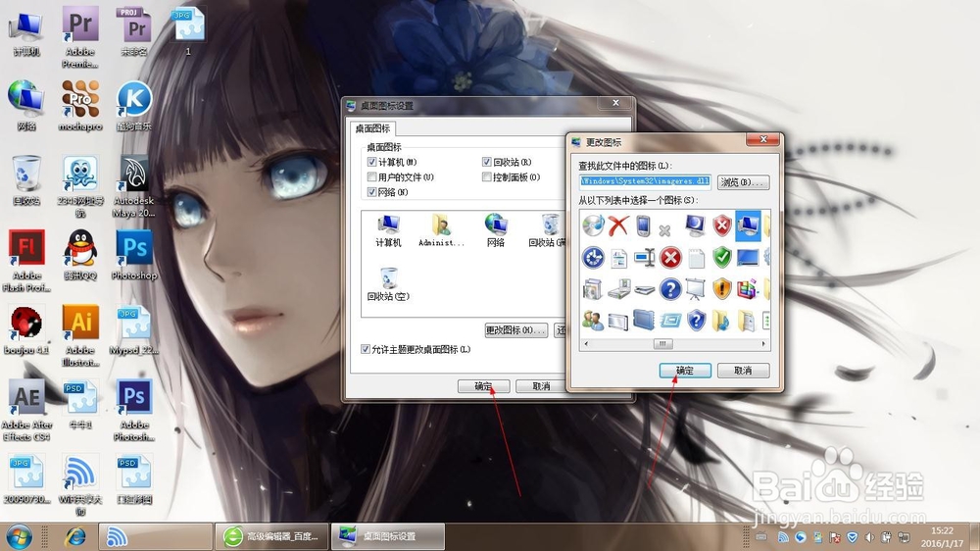The width and height of the screenshot is (980, 551).
Task: Select the projector screen icon
Action: 695,289
